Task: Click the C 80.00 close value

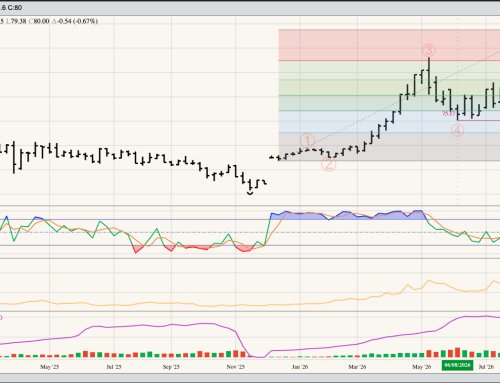Action: click(39, 21)
